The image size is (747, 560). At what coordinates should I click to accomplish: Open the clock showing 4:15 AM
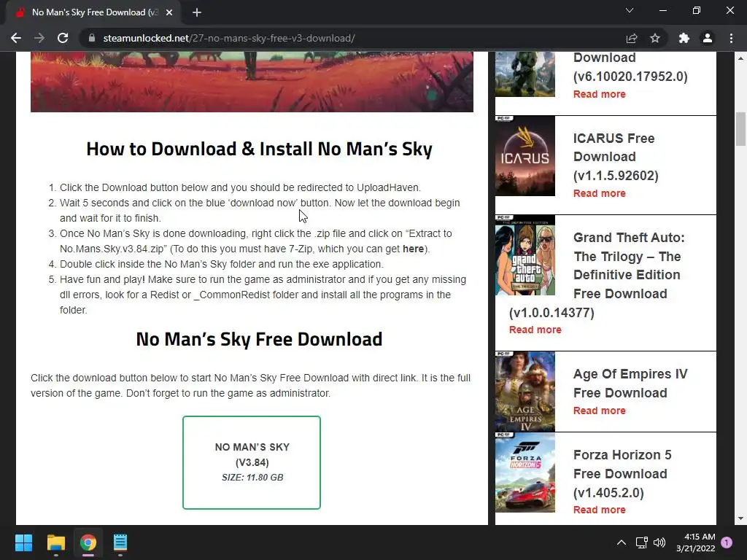tap(695, 542)
